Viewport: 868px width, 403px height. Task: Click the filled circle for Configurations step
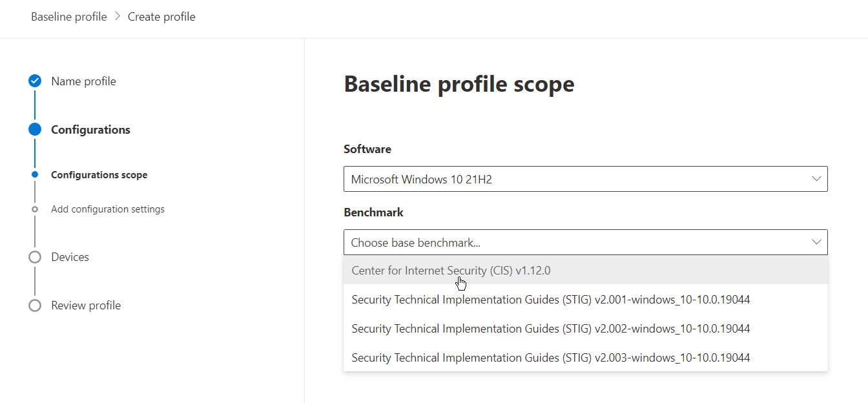tap(35, 130)
